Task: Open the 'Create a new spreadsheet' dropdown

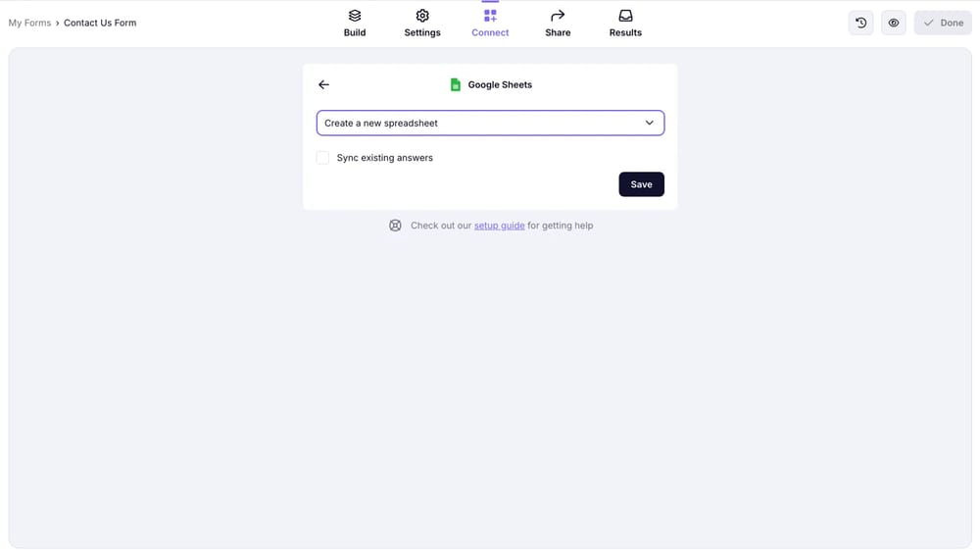Action: click(480, 123)
